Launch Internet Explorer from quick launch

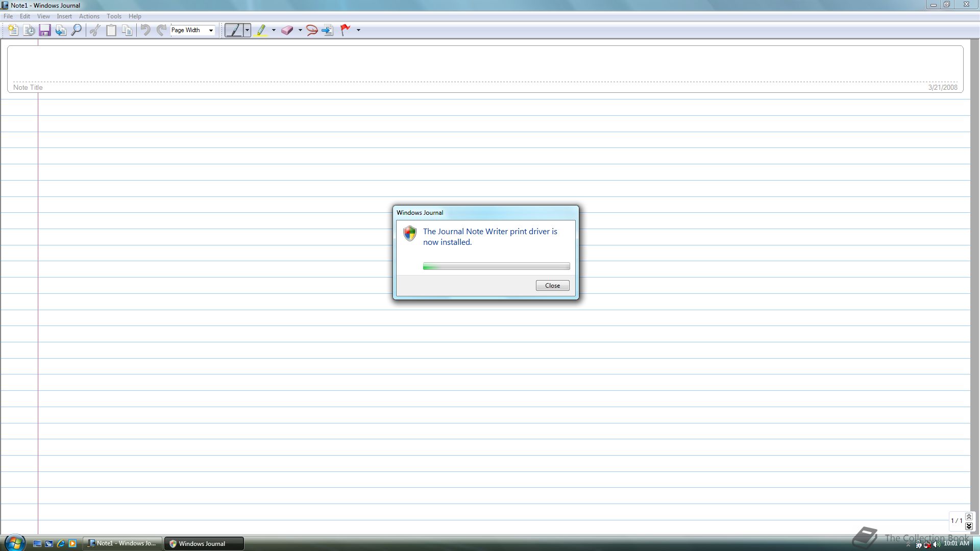[x=61, y=544]
